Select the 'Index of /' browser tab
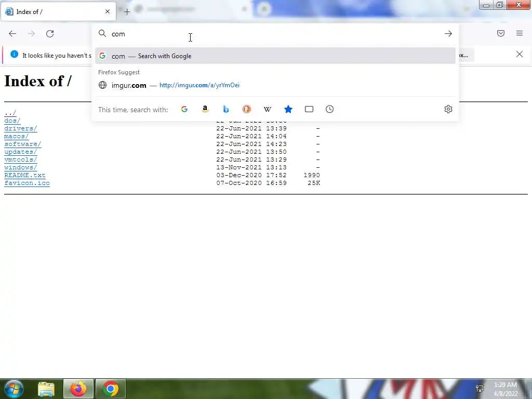Viewport: 532px width, 399px height. pos(58,11)
